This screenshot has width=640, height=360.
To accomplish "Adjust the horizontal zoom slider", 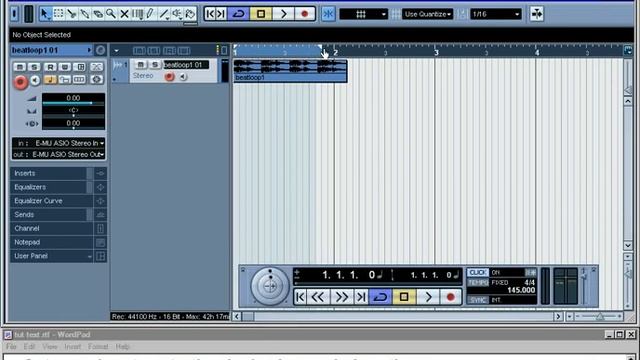I will pyautogui.click(x=600, y=316).
